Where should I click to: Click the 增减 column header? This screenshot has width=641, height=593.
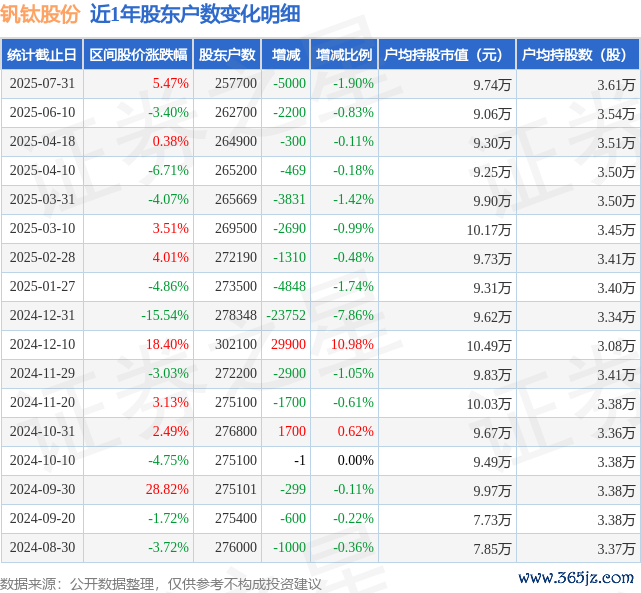(x=286, y=54)
